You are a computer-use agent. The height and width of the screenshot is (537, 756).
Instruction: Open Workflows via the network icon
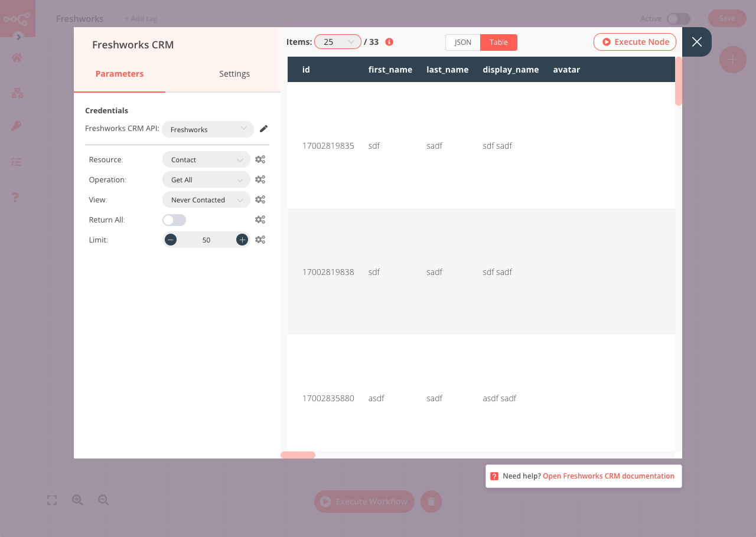(x=16, y=93)
